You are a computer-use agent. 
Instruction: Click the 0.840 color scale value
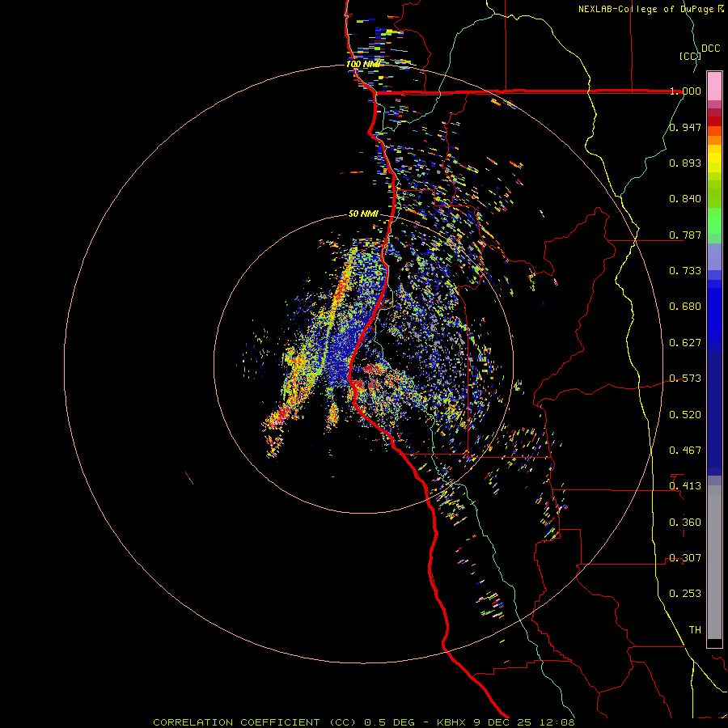coord(685,199)
